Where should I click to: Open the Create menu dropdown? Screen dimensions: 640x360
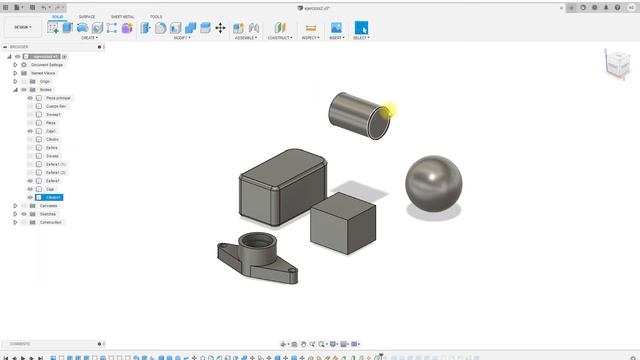[x=89, y=38]
